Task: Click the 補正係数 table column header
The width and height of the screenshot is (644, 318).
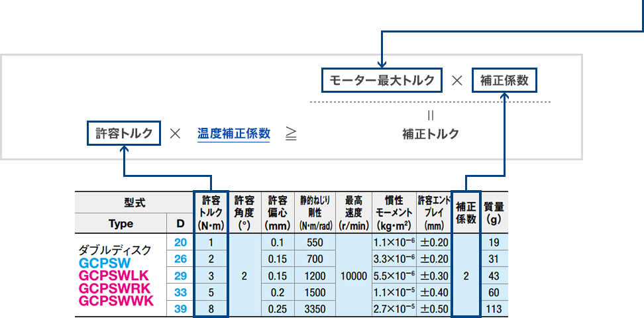Action: point(466,213)
